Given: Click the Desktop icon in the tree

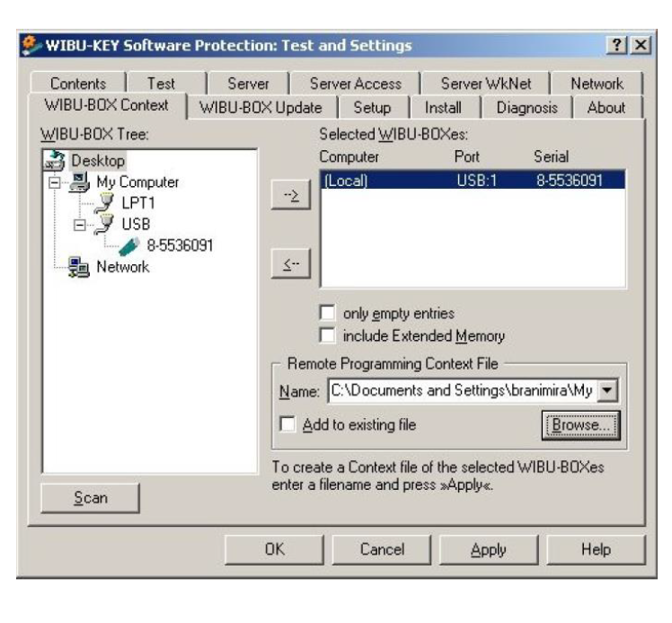Looking at the screenshot, I should pyautogui.click(x=55, y=160).
